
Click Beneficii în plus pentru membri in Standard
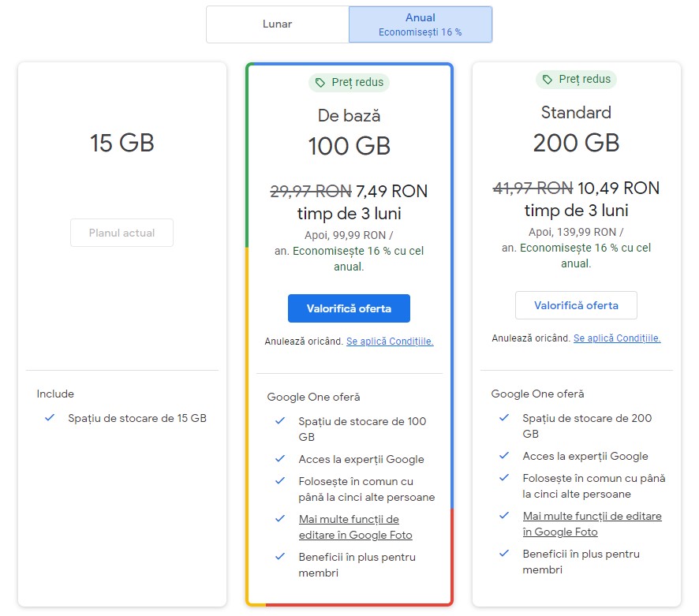coord(581,562)
